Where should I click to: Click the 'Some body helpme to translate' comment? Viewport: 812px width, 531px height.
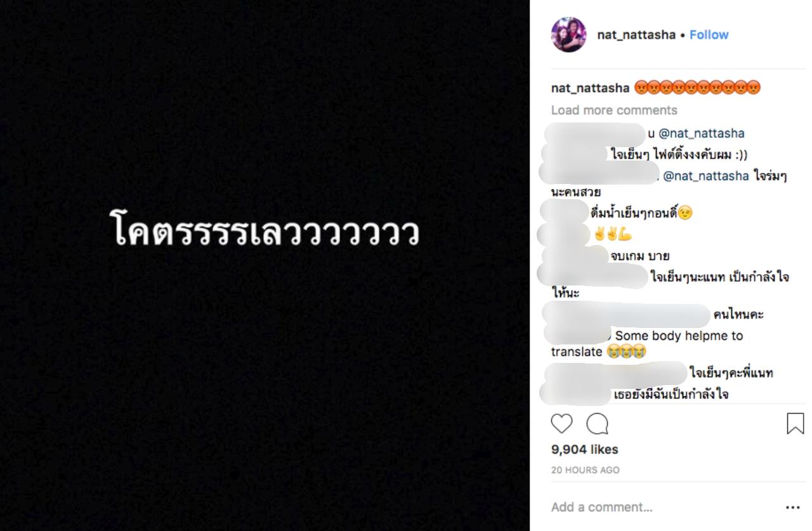tap(678, 336)
